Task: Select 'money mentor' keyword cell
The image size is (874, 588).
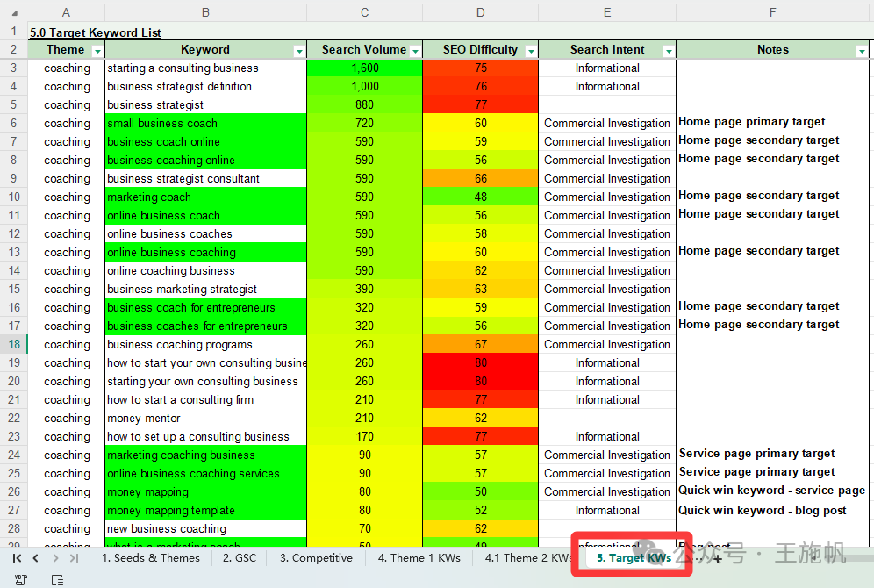Action: coord(205,418)
